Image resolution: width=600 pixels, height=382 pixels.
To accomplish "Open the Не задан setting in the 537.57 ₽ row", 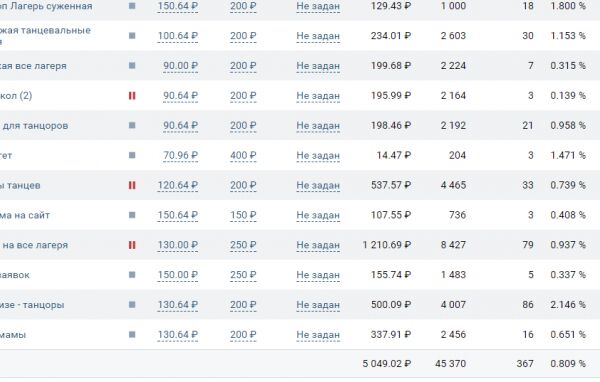I will [318, 185].
